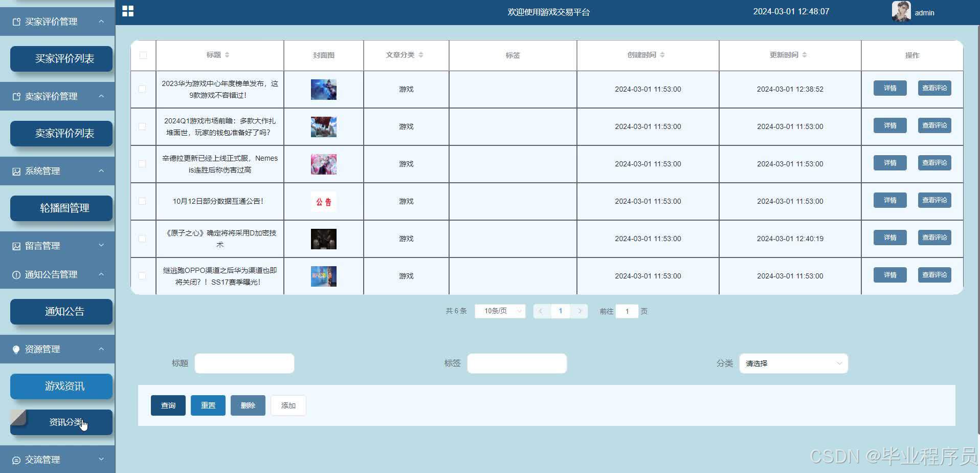Check the 继逃跑OPPO渠道 row checkbox

coord(142,276)
